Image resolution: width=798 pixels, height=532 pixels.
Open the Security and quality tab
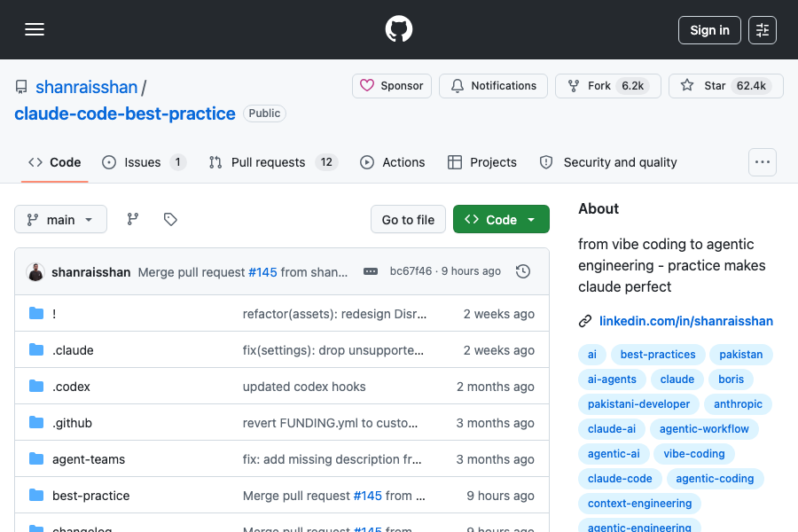point(608,162)
